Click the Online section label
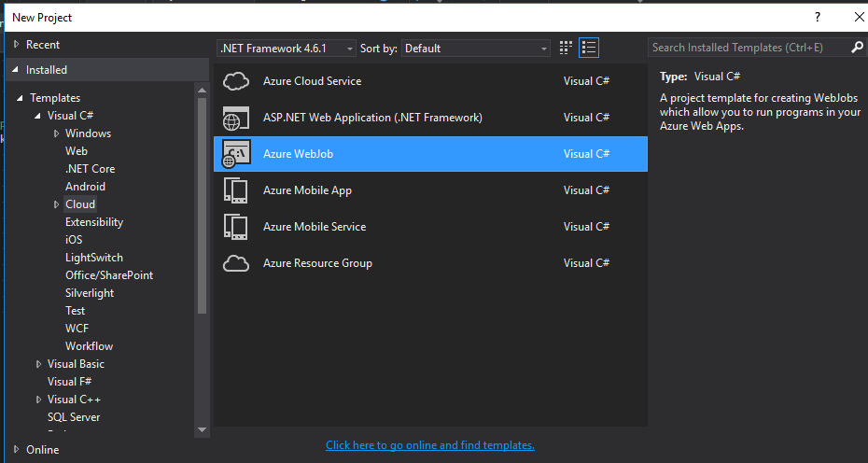The image size is (868, 463). tap(42, 449)
